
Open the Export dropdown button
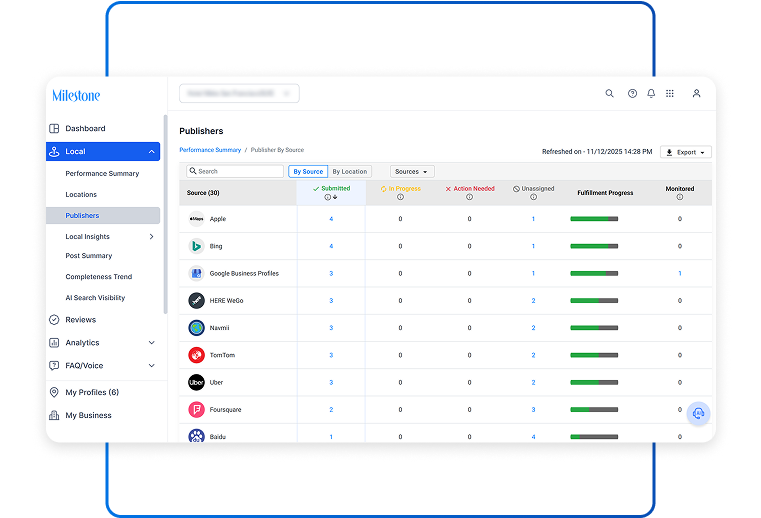coord(686,153)
